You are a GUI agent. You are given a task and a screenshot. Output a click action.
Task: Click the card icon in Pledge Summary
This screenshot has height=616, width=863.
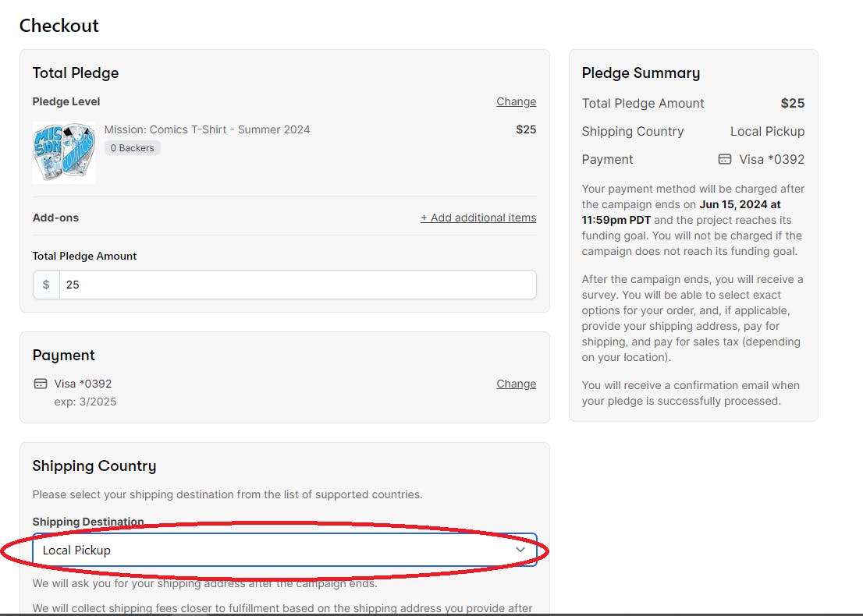click(x=725, y=159)
